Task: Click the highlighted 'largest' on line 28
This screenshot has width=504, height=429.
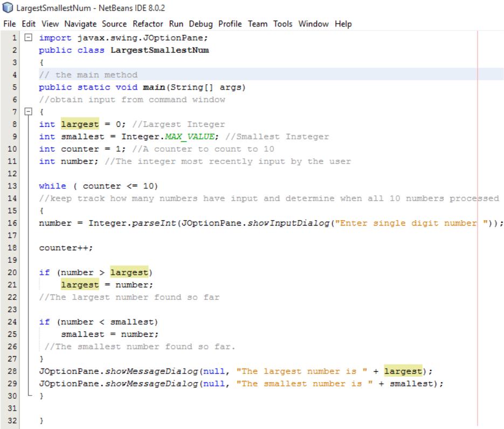Action: click(403, 371)
